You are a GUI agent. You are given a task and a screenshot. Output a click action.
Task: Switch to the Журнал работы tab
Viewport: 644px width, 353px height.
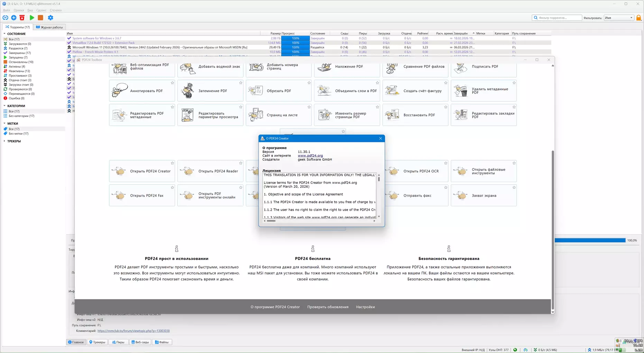tap(49, 27)
